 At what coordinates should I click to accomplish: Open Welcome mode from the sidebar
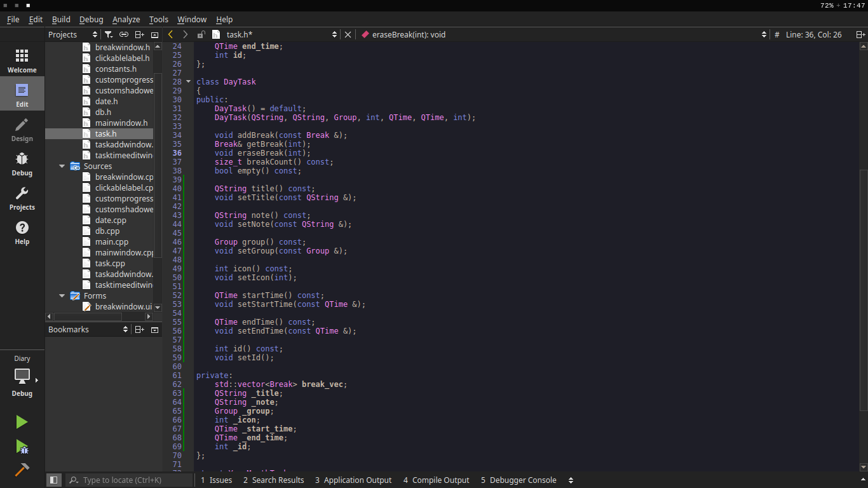[x=22, y=61]
